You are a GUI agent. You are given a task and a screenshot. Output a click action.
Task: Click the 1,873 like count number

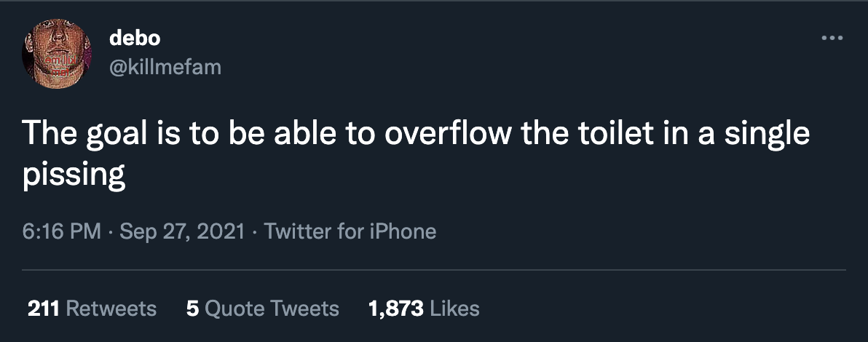[x=396, y=309]
